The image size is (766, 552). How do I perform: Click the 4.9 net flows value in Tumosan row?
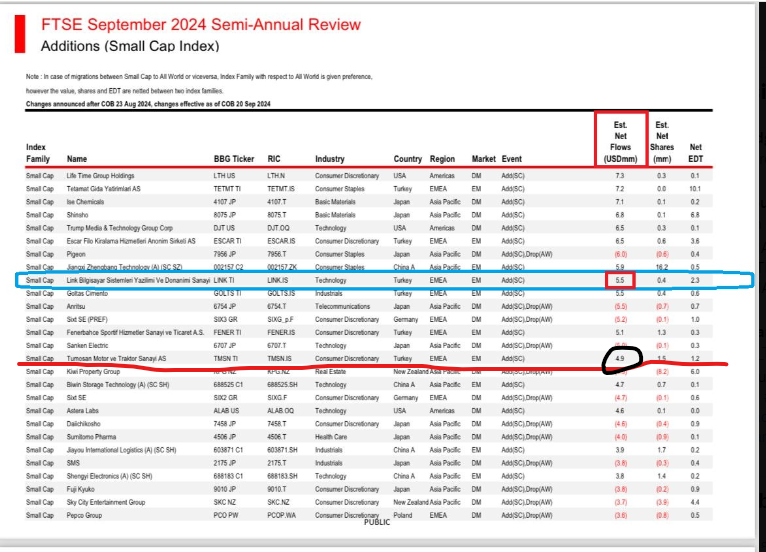click(620, 359)
